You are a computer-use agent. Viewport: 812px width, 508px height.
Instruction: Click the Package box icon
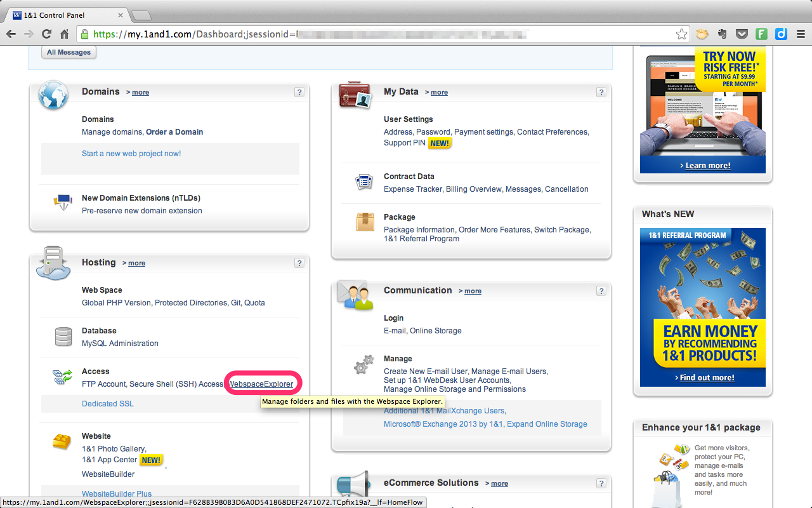coord(365,222)
